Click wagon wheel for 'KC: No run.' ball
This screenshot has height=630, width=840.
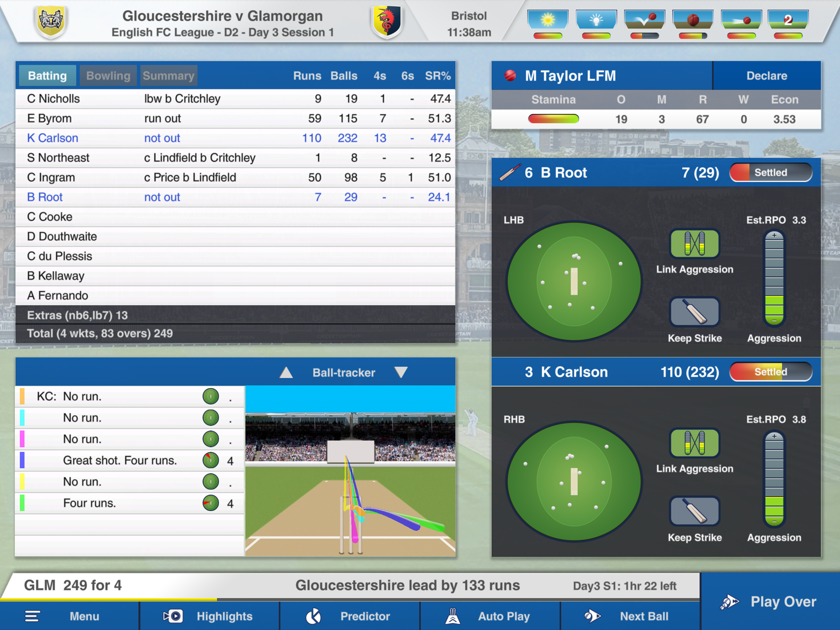[x=211, y=396]
